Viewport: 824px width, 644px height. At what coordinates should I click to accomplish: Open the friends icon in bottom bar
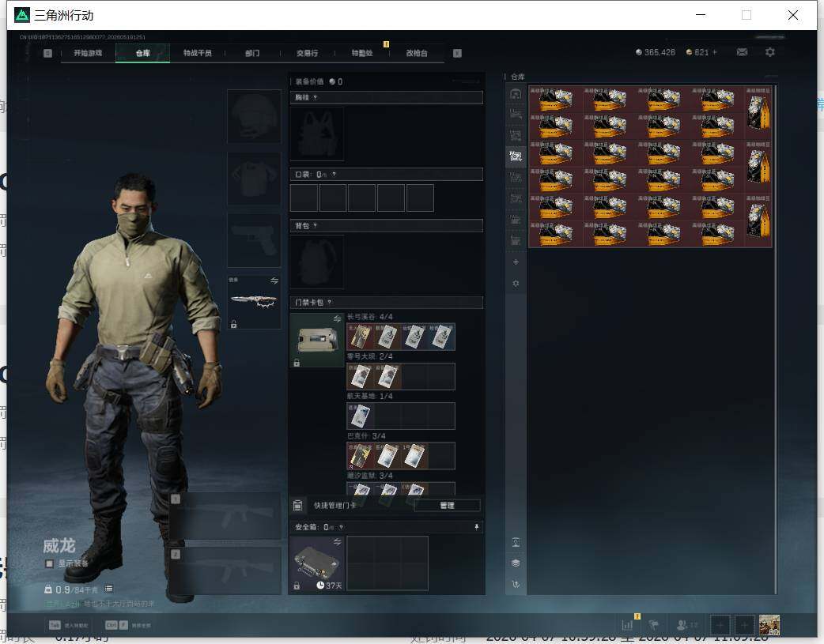coord(682,625)
